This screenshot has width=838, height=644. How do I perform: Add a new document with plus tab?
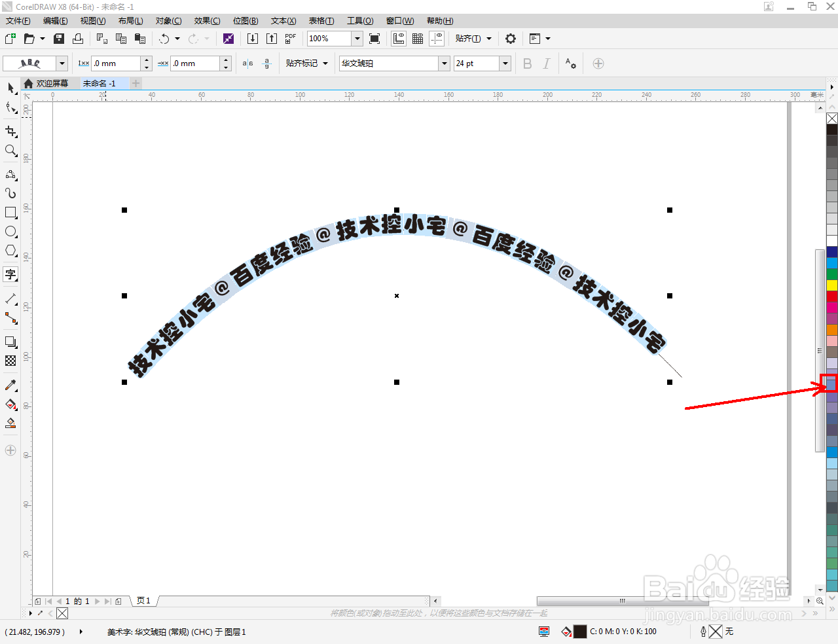tap(136, 83)
